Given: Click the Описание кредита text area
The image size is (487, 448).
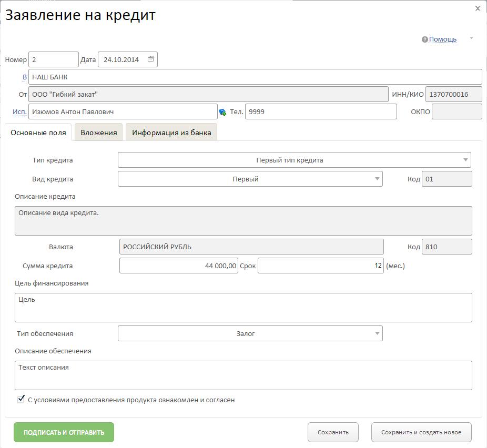Looking at the screenshot, I should (243, 221).
